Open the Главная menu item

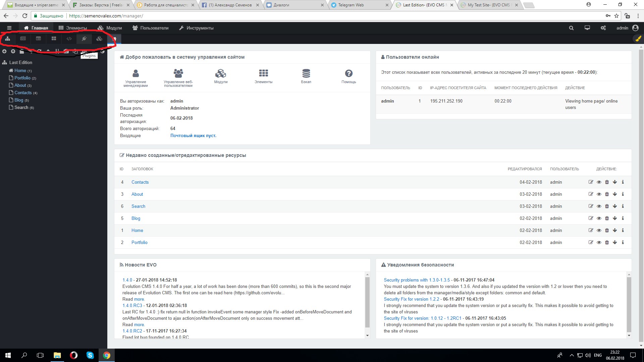[x=36, y=28]
